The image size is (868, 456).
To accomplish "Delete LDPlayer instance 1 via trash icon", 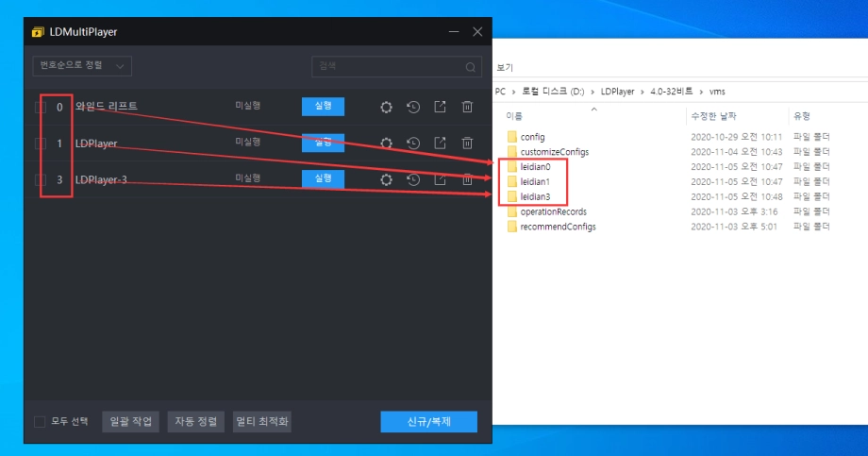I will [x=467, y=143].
